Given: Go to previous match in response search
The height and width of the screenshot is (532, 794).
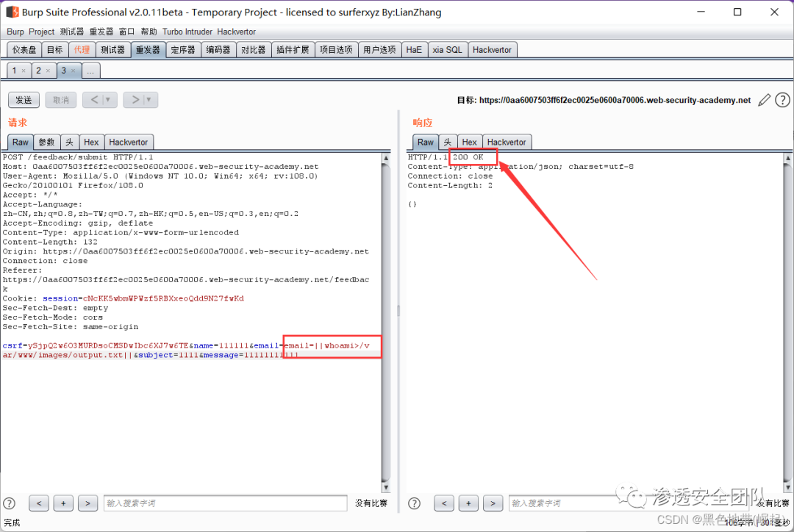Looking at the screenshot, I should 444,503.
